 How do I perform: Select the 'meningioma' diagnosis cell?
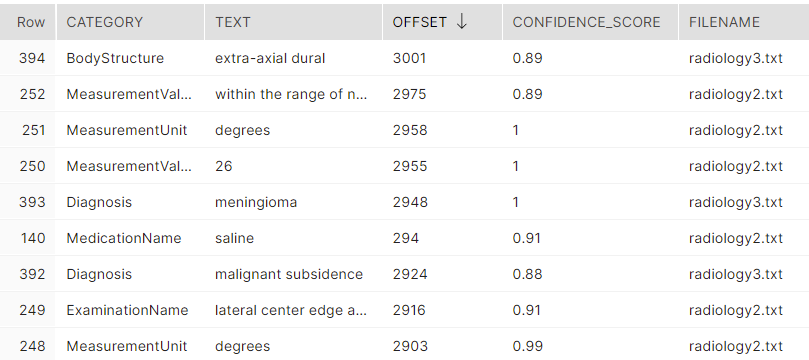(x=256, y=202)
